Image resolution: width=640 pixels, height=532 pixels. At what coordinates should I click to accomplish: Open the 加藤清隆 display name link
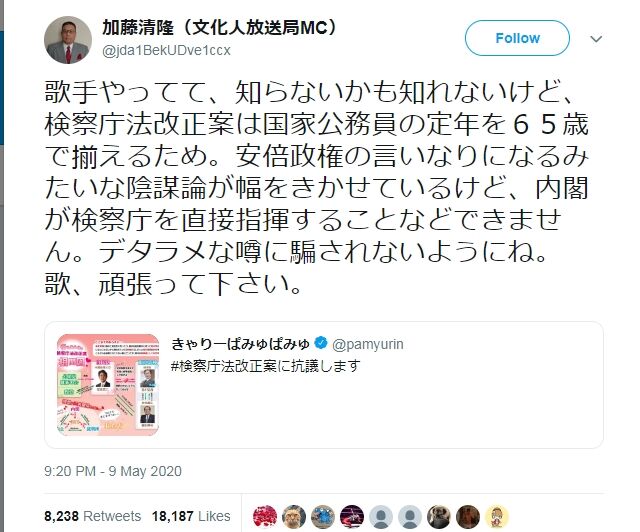tap(221, 28)
